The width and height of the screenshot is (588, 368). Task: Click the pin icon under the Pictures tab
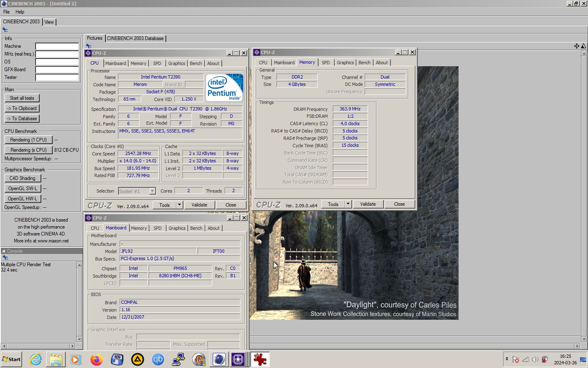pyautogui.click(x=89, y=46)
